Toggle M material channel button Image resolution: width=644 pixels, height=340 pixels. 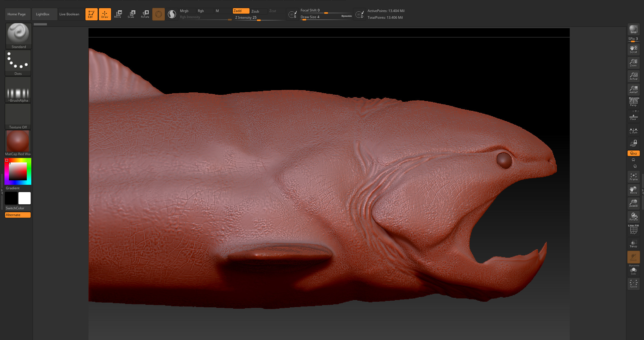223,11
